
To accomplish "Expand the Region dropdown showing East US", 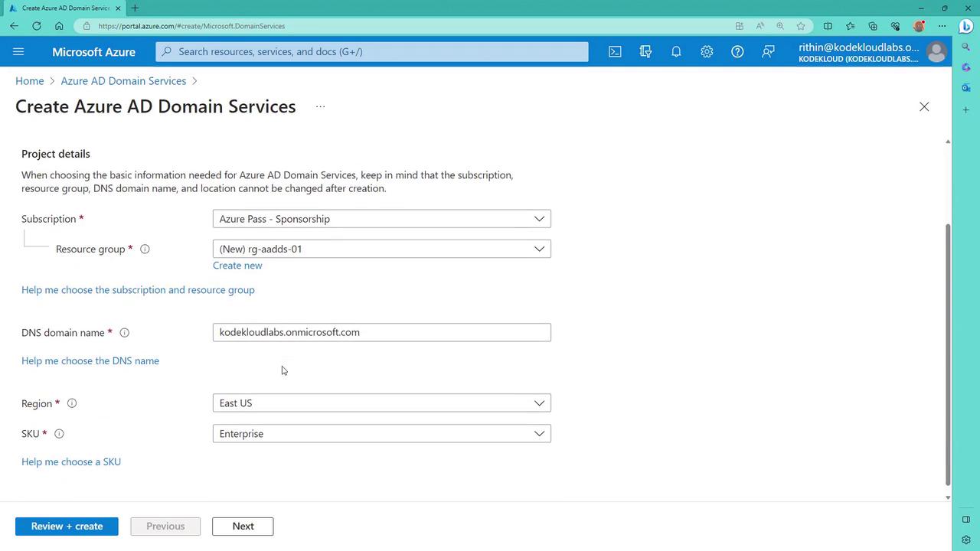I will [381, 403].
